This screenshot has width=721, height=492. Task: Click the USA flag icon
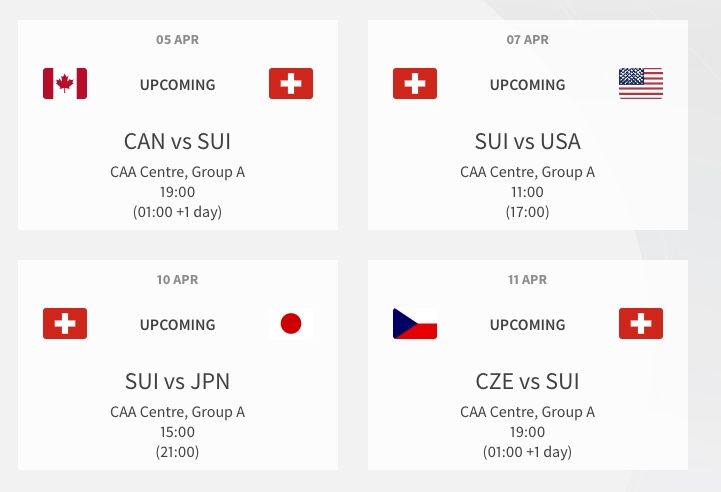tap(641, 83)
